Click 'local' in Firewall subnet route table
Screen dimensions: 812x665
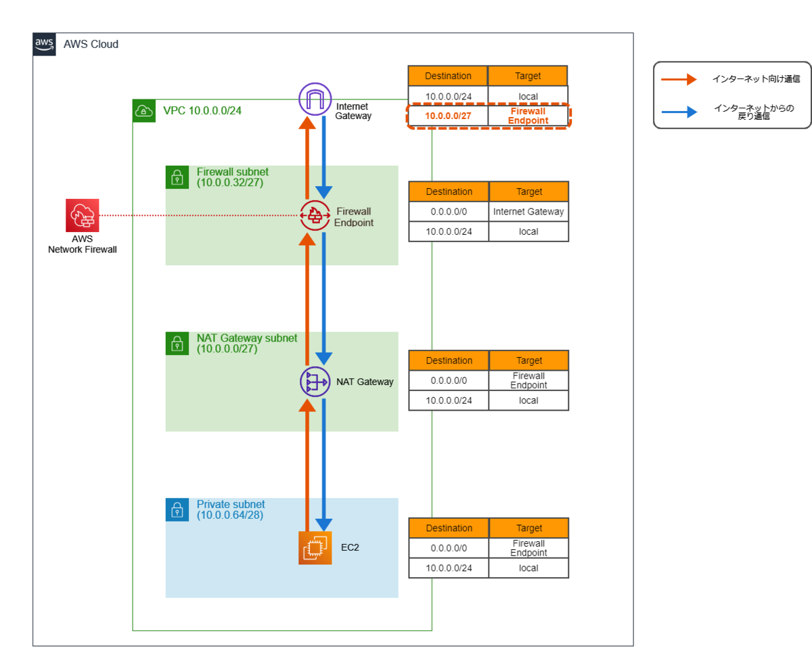[x=528, y=231]
